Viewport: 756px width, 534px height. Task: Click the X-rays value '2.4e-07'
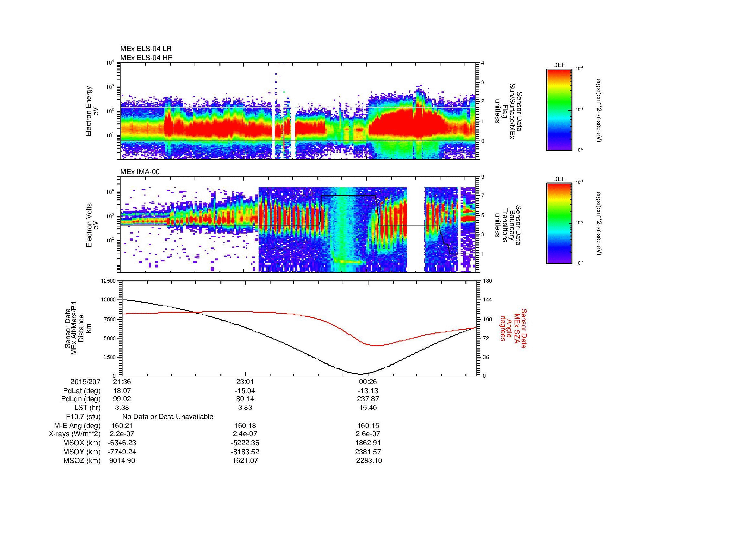tap(245, 434)
